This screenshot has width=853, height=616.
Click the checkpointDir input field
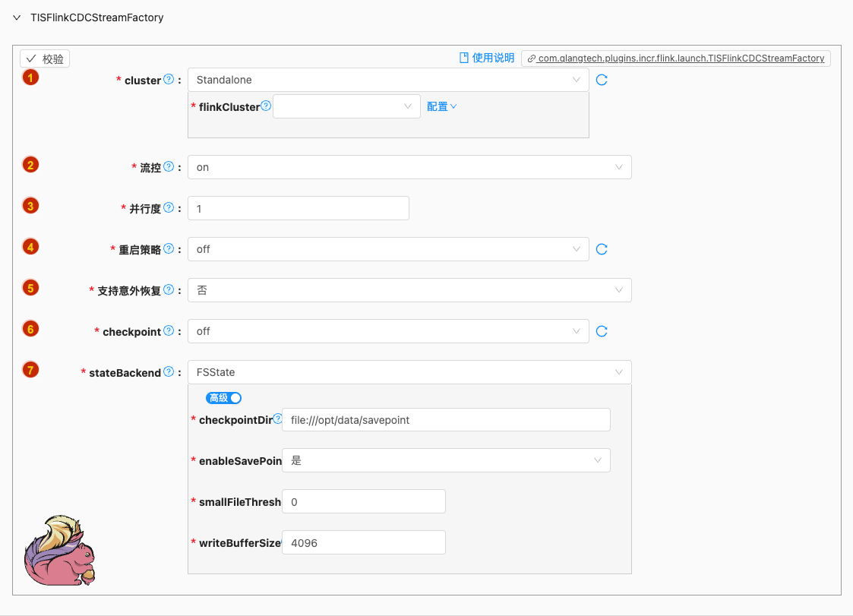tap(445, 419)
